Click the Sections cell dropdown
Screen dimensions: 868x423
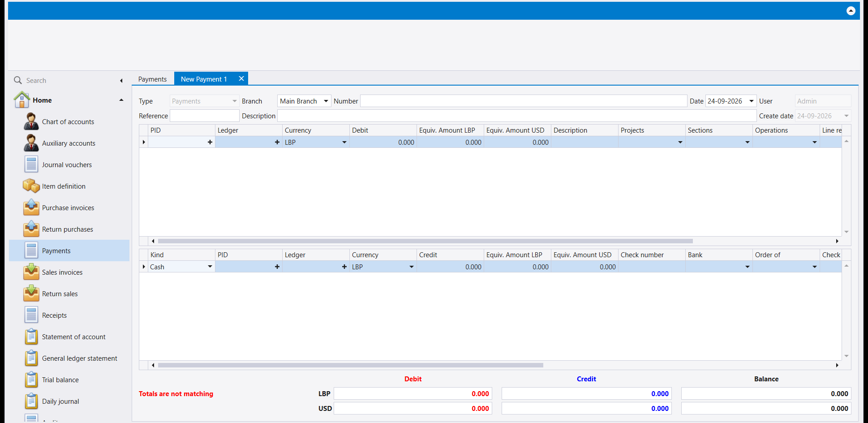(x=748, y=142)
